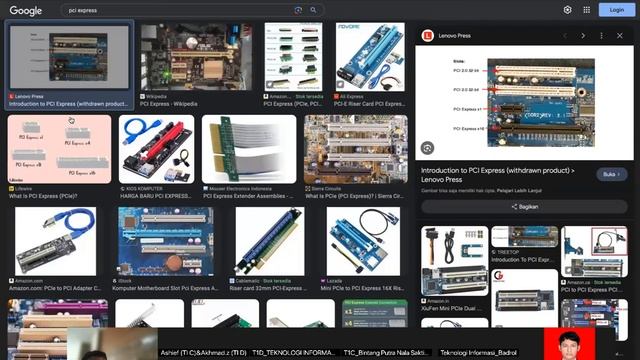Open more options menu in preview panel
The image size is (640, 360).
(601, 36)
